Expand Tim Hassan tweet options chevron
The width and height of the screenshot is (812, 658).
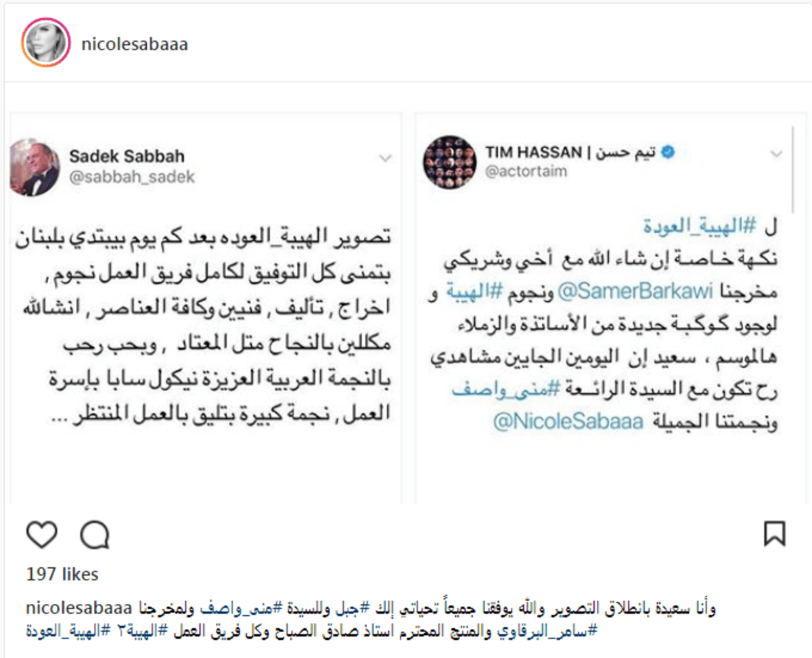(775, 154)
